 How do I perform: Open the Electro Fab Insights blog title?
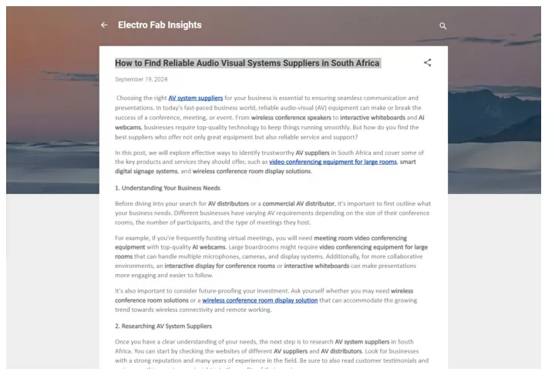(160, 25)
